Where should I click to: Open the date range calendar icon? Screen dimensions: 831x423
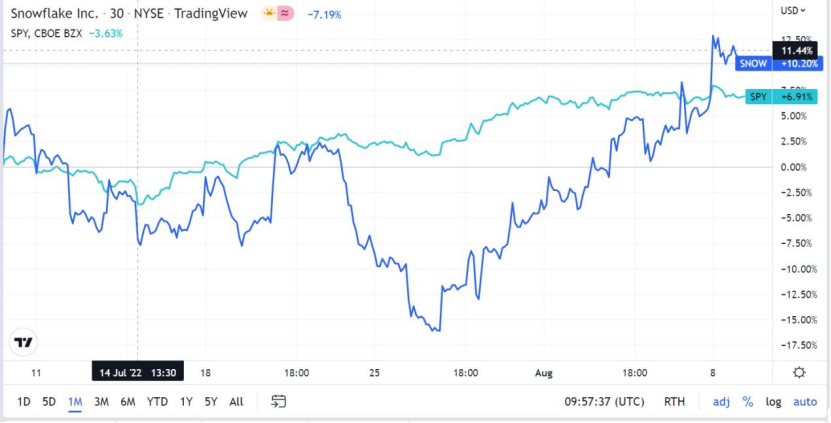pos(279,401)
